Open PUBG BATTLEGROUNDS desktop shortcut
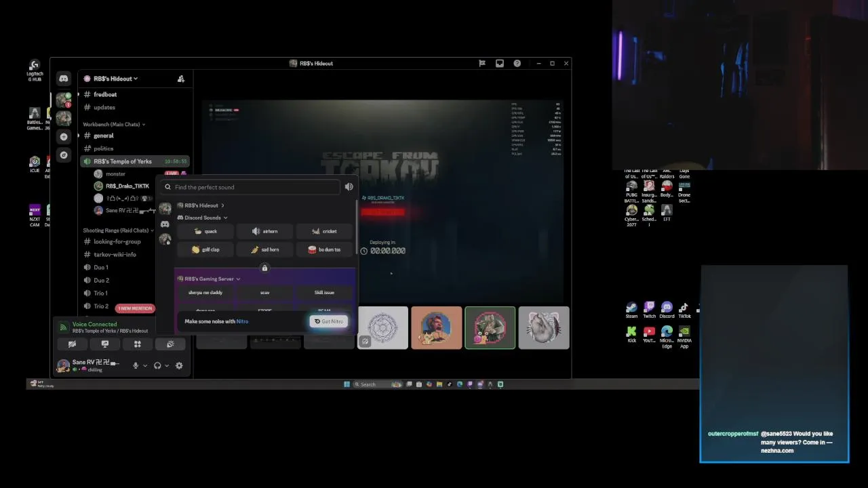Image resolution: width=868 pixels, height=488 pixels. point(631,192)
